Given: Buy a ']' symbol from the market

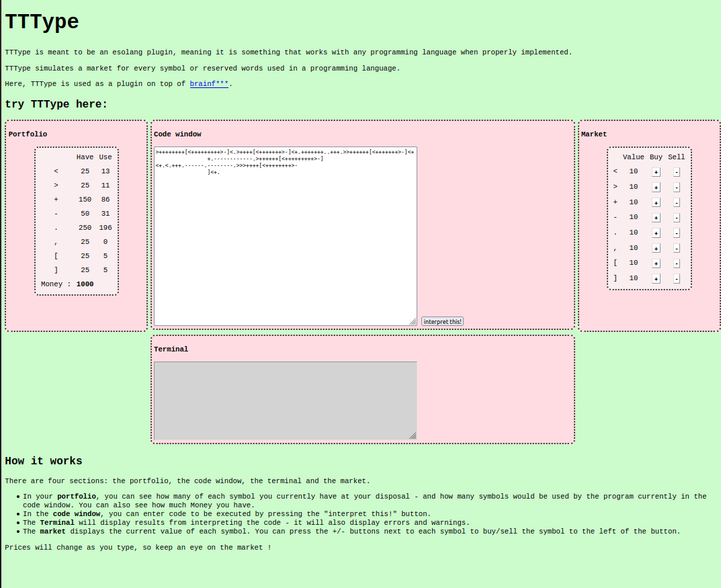Looking at the screenshot, I should tap(656, 279).
